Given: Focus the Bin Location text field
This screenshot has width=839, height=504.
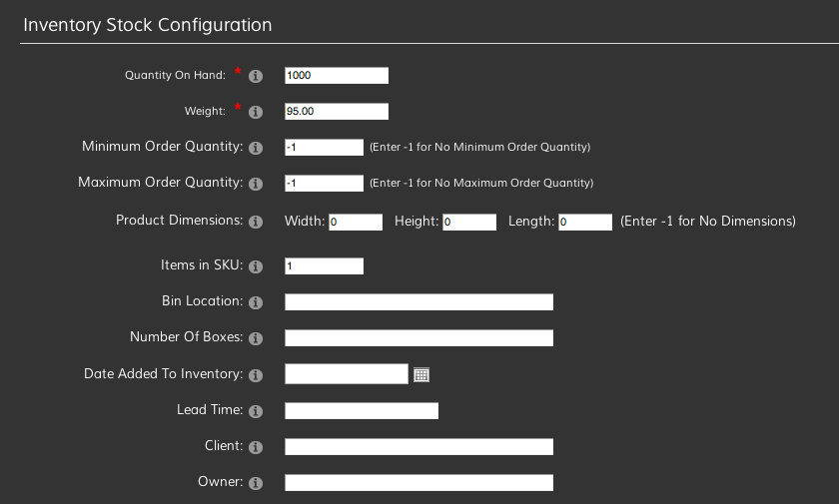Looking at the screenshot, I should [x=419, y=302].
